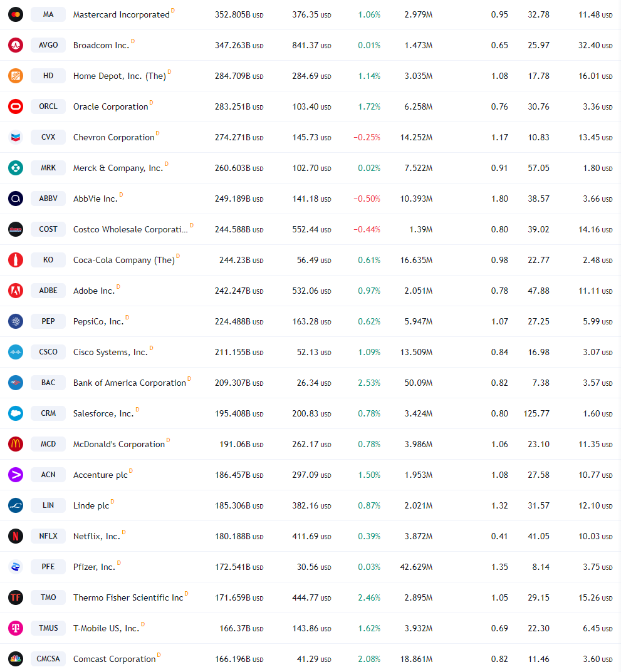Click volume value 50.09M

(x=418, y=383)
